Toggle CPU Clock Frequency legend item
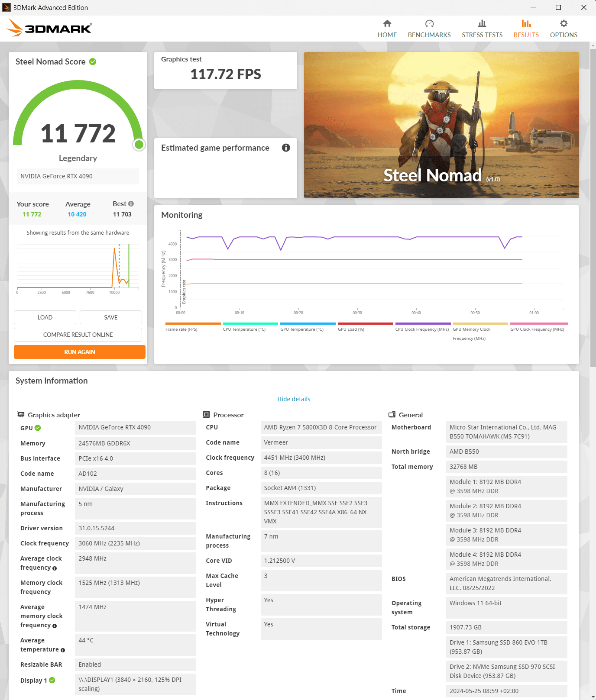This screenshot has height=700, width=596. [423, 327]
